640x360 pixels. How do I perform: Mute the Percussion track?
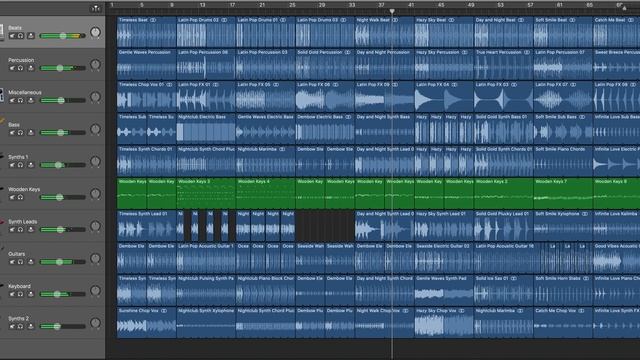(12, 68)
